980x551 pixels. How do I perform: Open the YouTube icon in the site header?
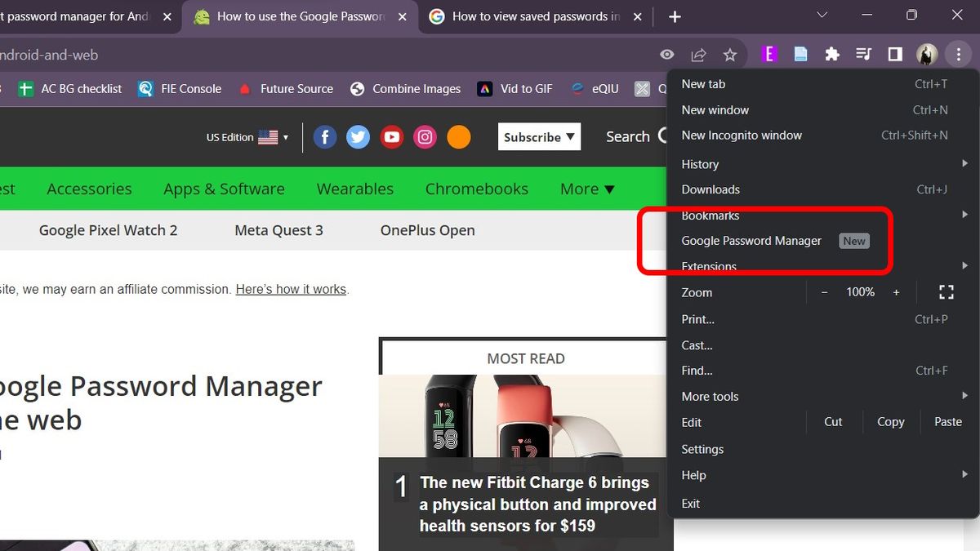[392, 136]
